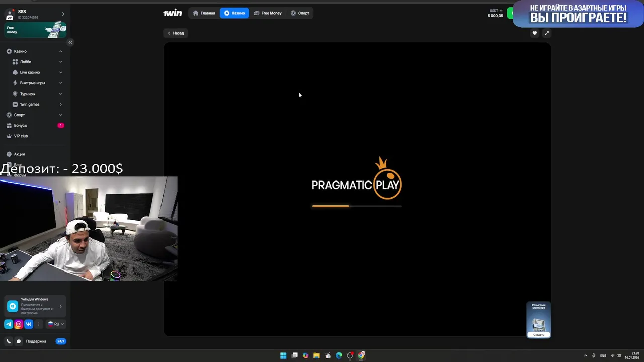The height and width of the screenshot is (362, 644).
Task: Open the Free money banner
Action: pyautogui.click(x=35, y=30)
